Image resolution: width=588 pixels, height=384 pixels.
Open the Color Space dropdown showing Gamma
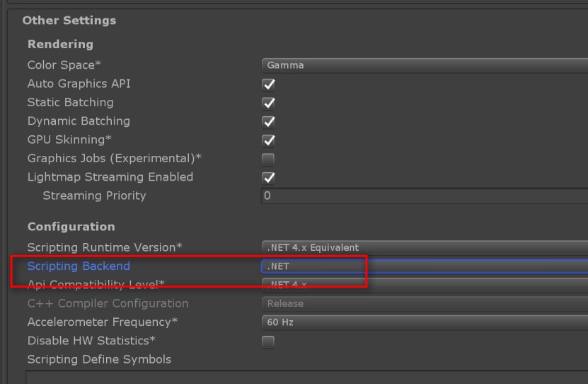tap(425, 65)
